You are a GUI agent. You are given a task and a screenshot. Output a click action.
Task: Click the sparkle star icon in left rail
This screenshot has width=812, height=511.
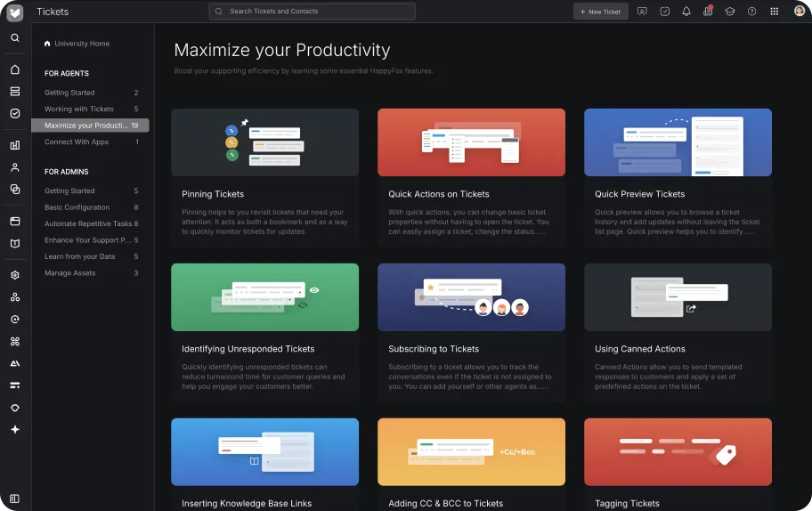click(15, 429)
